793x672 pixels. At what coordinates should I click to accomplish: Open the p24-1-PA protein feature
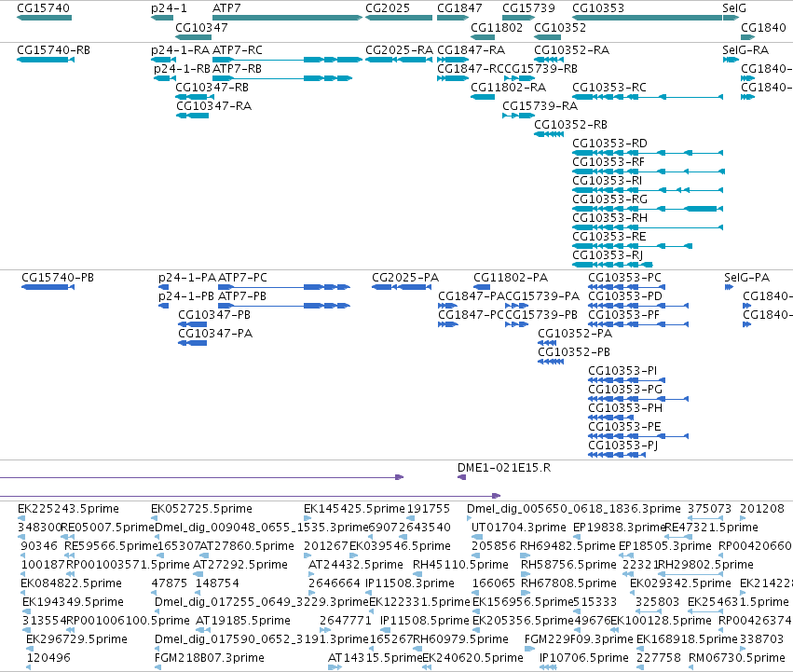[x=163, y=287]
